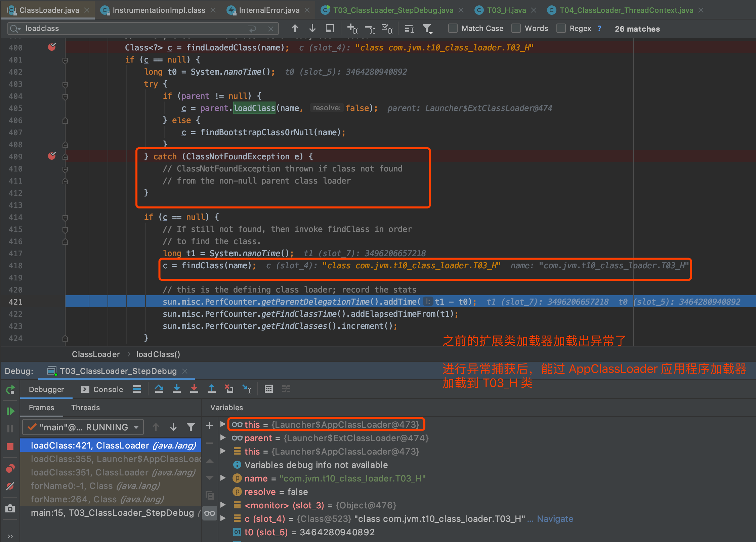Enable the Words checkbox
This screenshot has height=542, width=756.
[x=516, y=29]
